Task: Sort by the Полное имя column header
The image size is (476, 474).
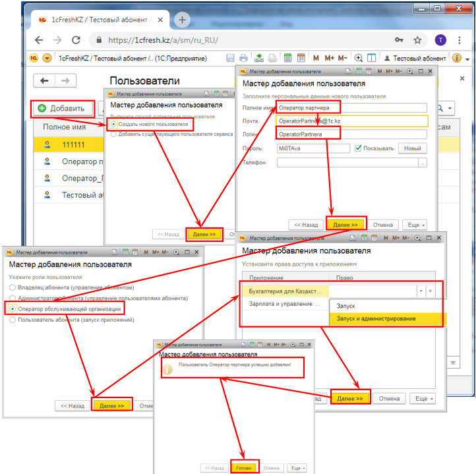Action: tap(65, 127)
